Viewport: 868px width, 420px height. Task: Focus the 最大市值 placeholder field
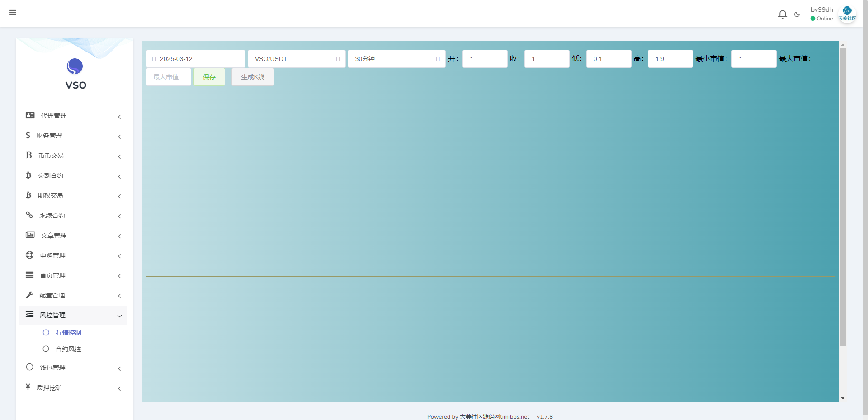[x=169, y=77]
